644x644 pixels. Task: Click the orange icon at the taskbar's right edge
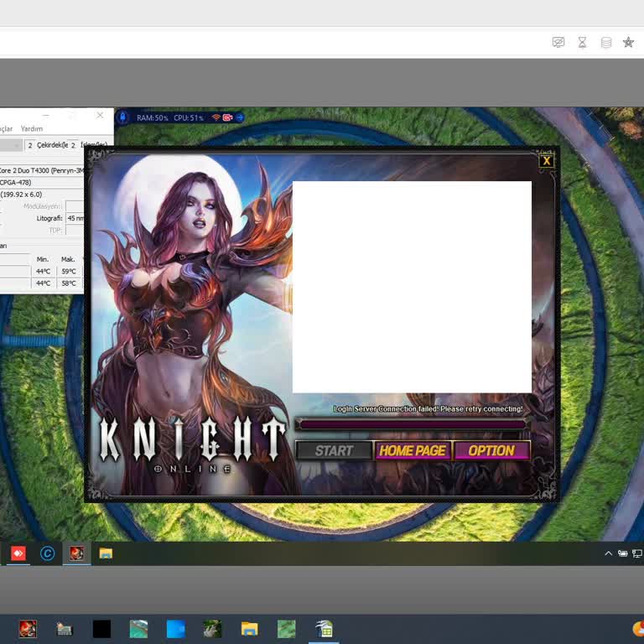pyautogui.click(x=639, y=628)
